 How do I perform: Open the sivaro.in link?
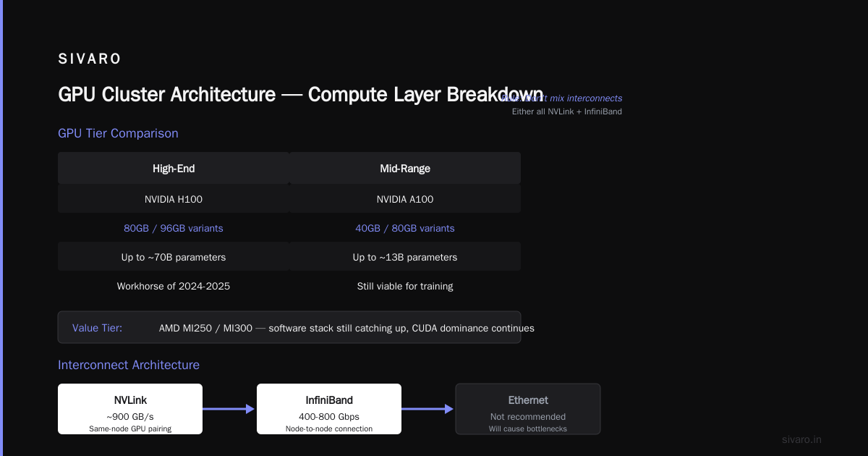pos(802,439)
